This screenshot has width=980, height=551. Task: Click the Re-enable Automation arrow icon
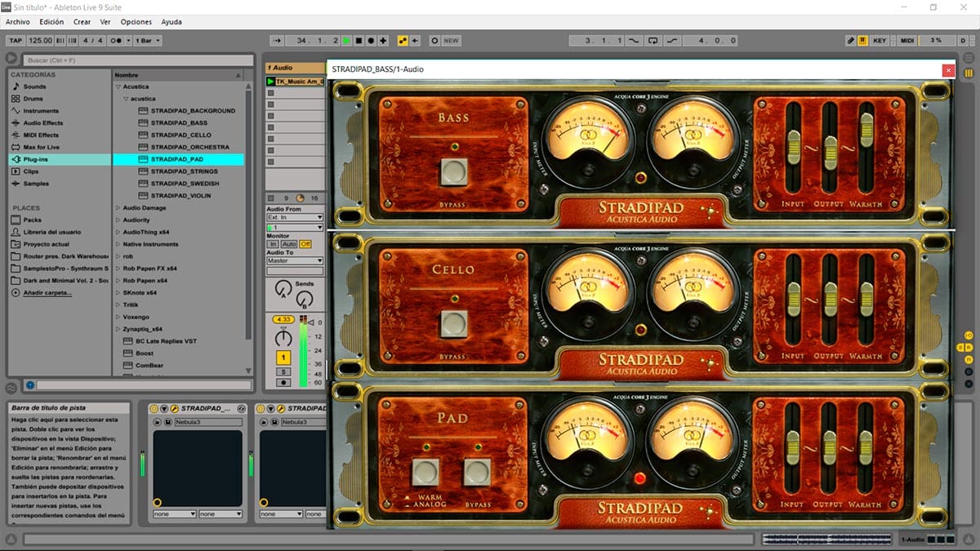(415, 40)
